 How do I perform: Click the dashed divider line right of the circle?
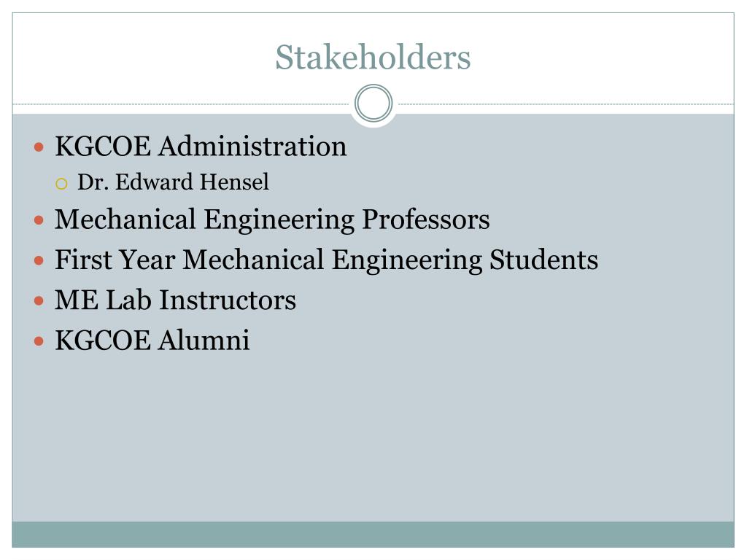point(566,104)
